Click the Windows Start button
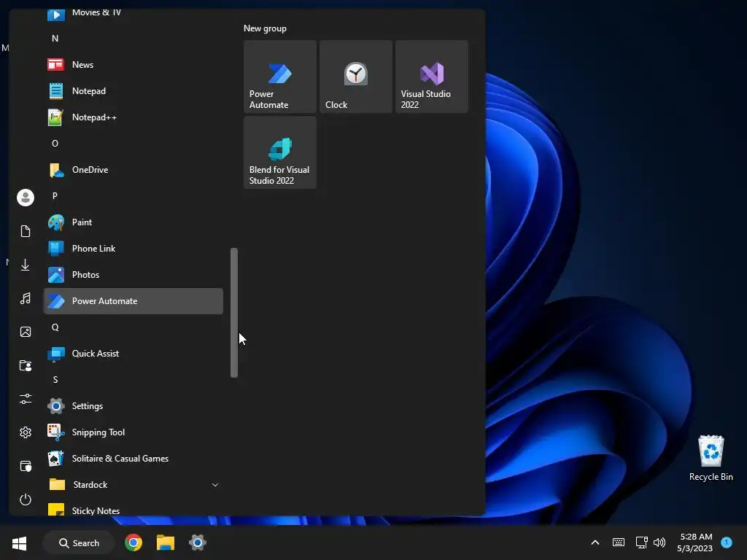 [x=19, y=542]
